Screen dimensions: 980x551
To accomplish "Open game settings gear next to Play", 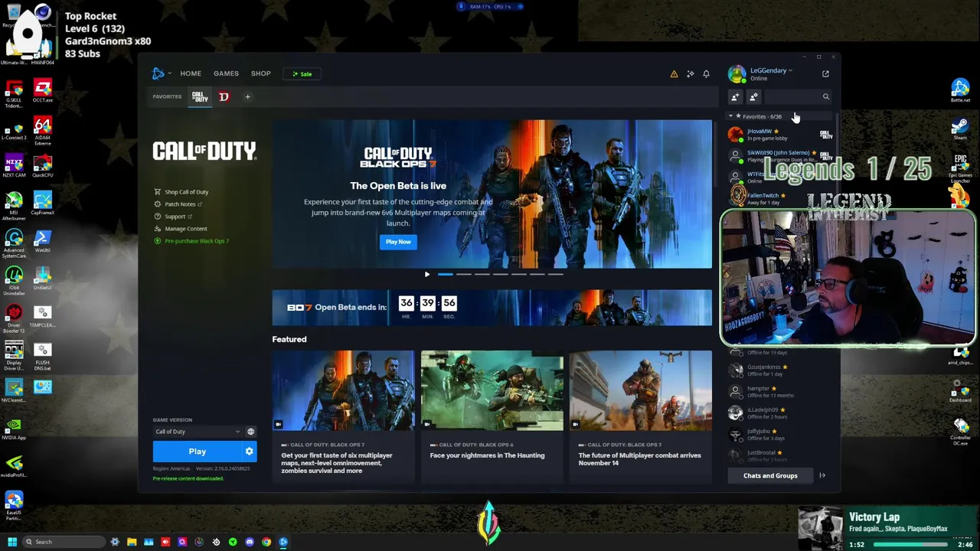I will [x=249, y=452].
